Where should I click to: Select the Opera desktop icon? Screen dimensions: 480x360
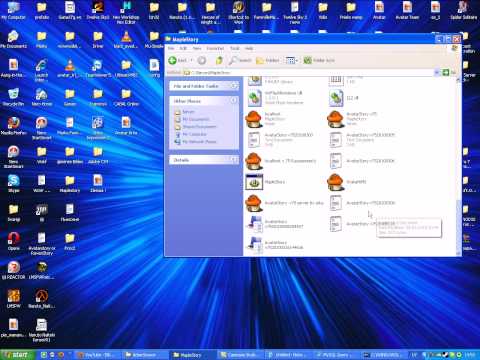pos(14,241)
